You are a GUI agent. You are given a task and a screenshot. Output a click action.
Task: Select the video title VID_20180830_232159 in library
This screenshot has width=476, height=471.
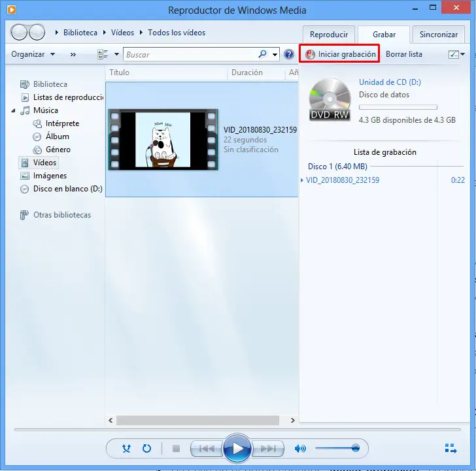pos(260,130)
